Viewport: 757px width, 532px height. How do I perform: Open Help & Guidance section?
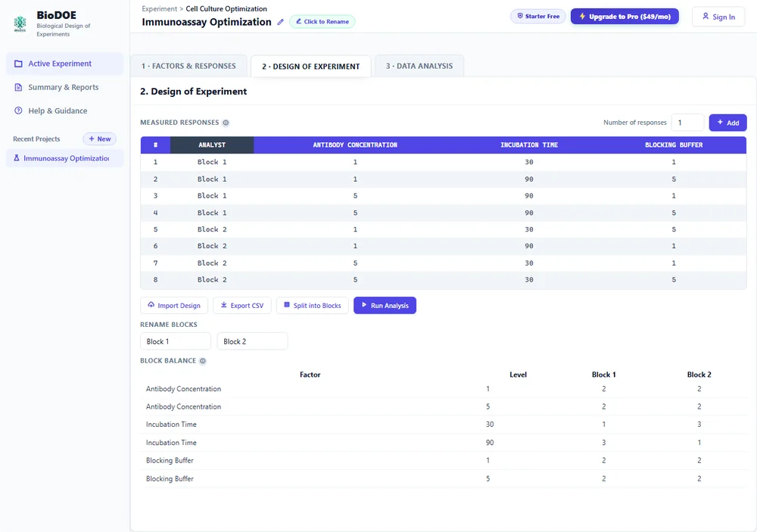point(64,110)
